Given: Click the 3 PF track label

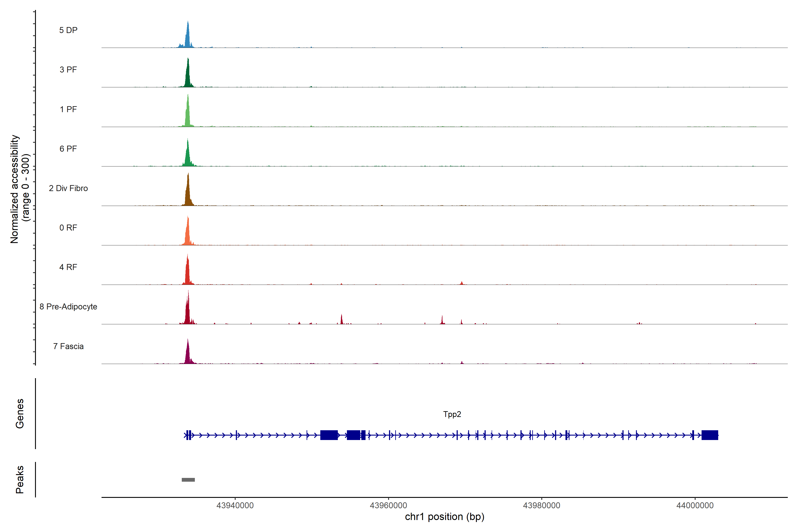Looking at the screenshot, I should pos(68,70).
